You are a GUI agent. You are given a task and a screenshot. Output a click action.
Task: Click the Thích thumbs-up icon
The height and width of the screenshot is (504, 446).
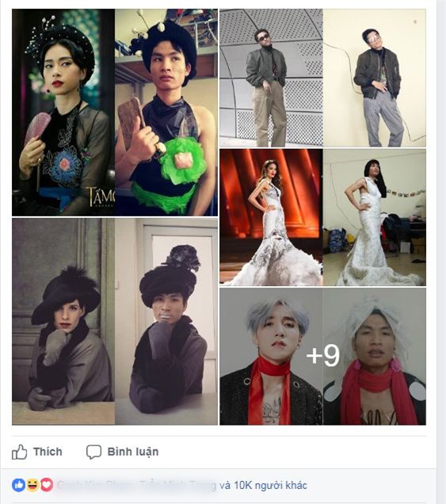click(19, 452)
